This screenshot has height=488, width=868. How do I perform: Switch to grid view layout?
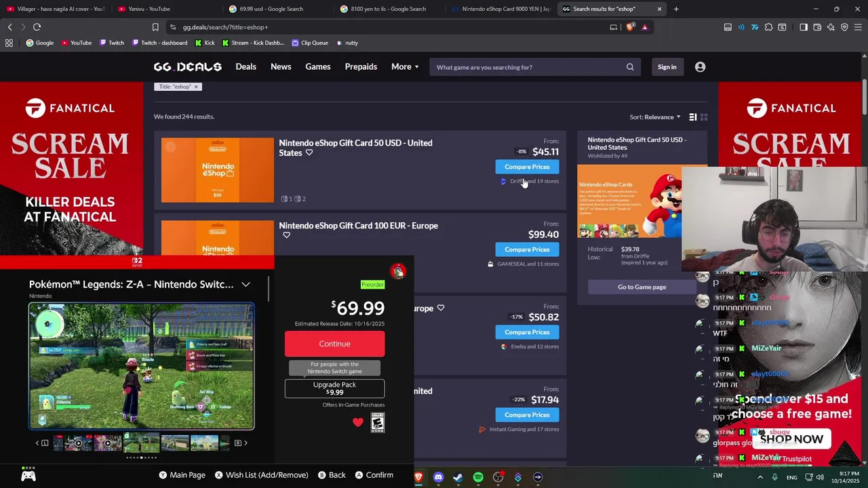704,117
